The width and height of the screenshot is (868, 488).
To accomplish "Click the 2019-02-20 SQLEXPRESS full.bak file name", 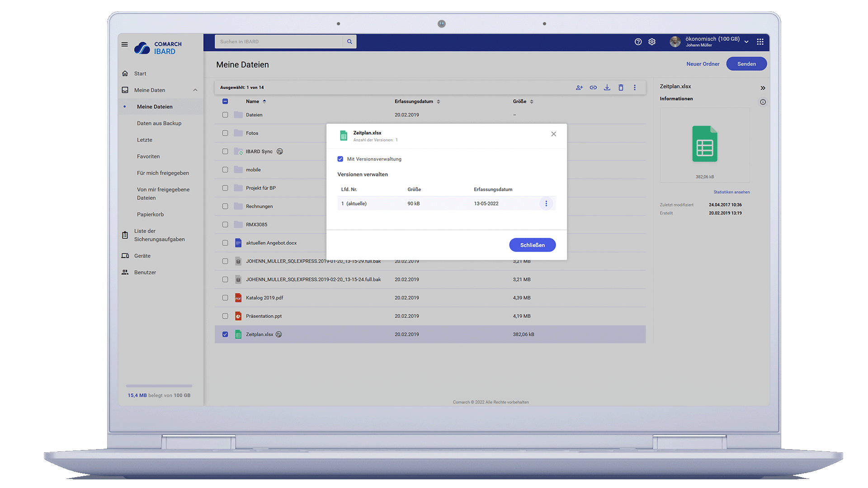I will click(x=313, y=280).
